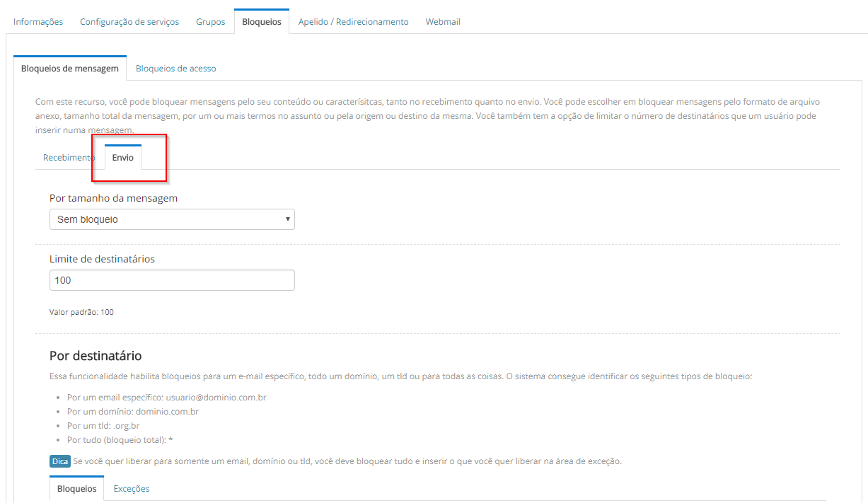The height and width of the screenshot is (503, 868).
Task: Click the usuario@dominio.com.br example bullet
Action: tap(166, 398)
